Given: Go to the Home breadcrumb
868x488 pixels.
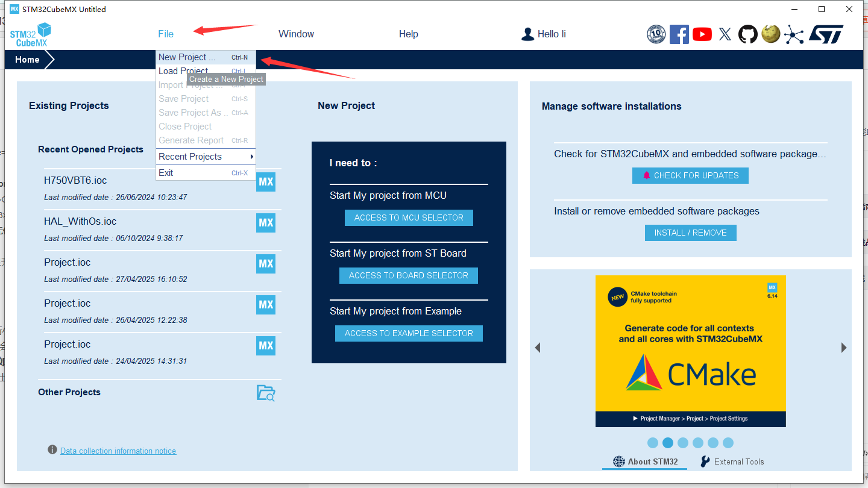Looking at the screenshot, I should 27,60.
